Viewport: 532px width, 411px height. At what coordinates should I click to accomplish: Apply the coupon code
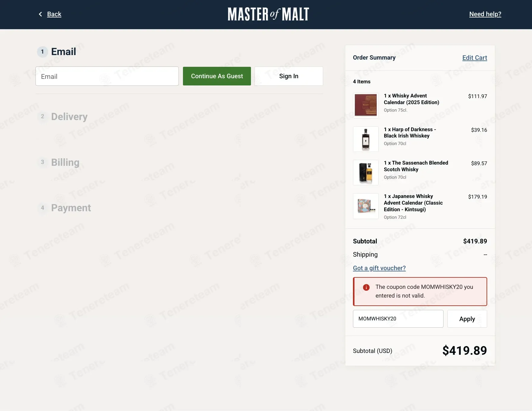467,319
